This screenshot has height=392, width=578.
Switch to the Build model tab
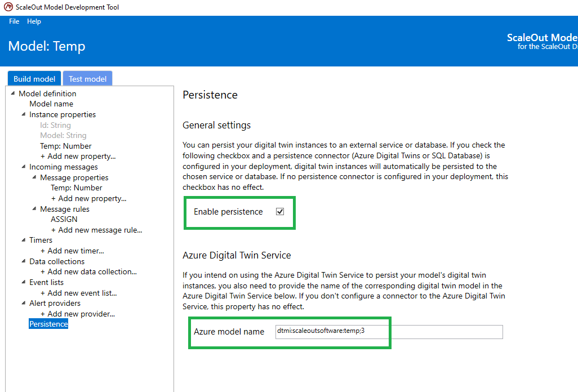click(34, 78)
